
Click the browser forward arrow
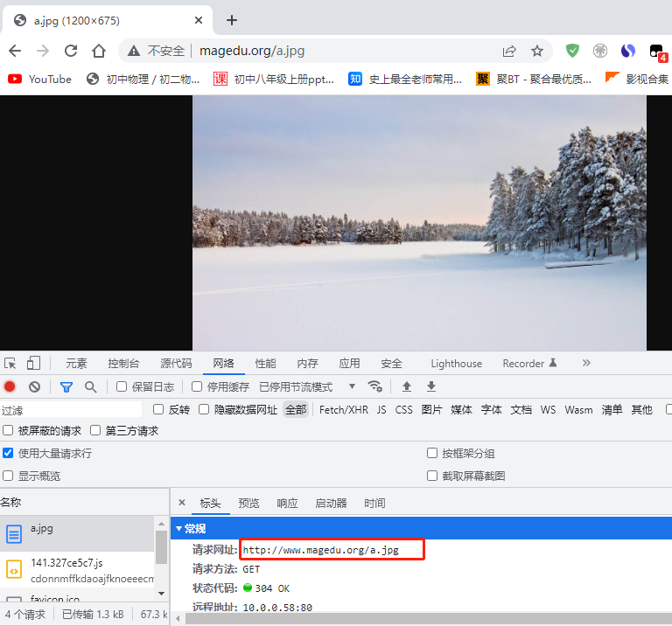pyautogui.click(x=43, y=51)
